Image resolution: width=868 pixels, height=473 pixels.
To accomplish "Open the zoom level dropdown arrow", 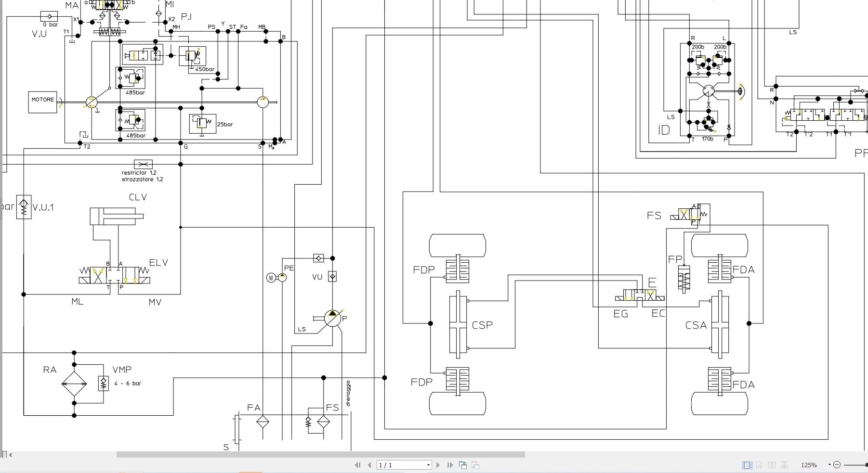I will 829,465.
